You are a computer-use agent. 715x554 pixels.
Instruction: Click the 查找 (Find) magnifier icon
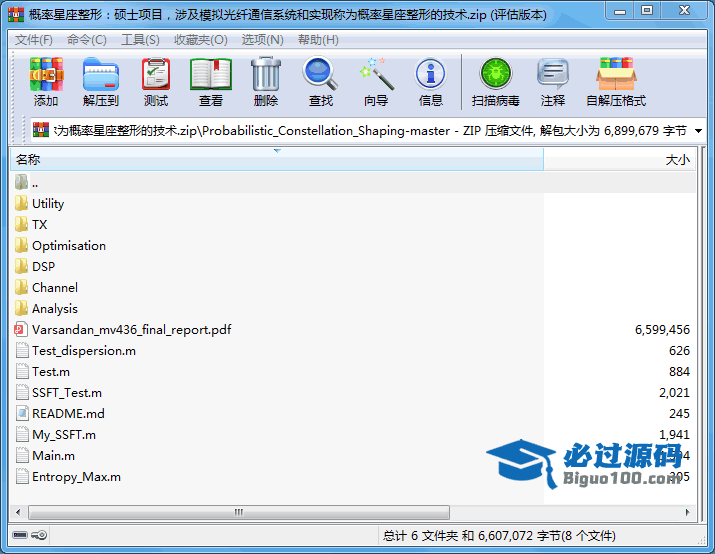tap(320, 73)
